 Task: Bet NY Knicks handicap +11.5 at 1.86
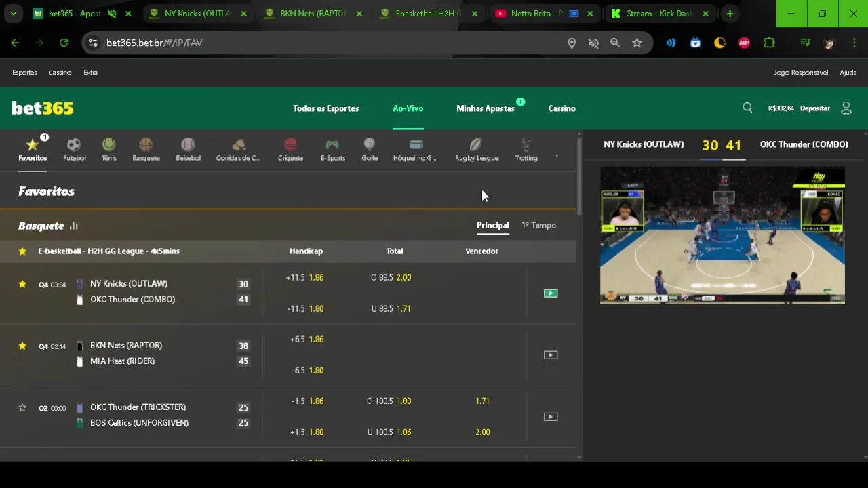coord(304,277)
